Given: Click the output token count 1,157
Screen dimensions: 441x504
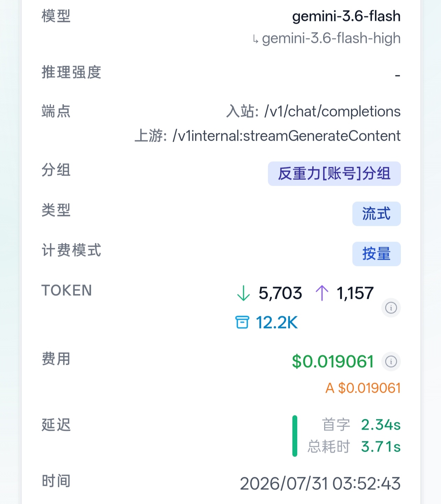Looking at the screenshot, I should 355,293.
